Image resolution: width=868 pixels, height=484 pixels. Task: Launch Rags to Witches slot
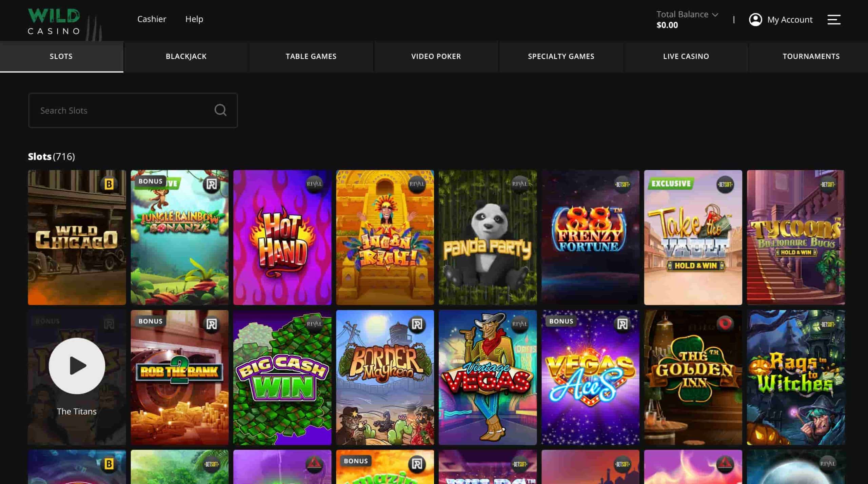796,377
